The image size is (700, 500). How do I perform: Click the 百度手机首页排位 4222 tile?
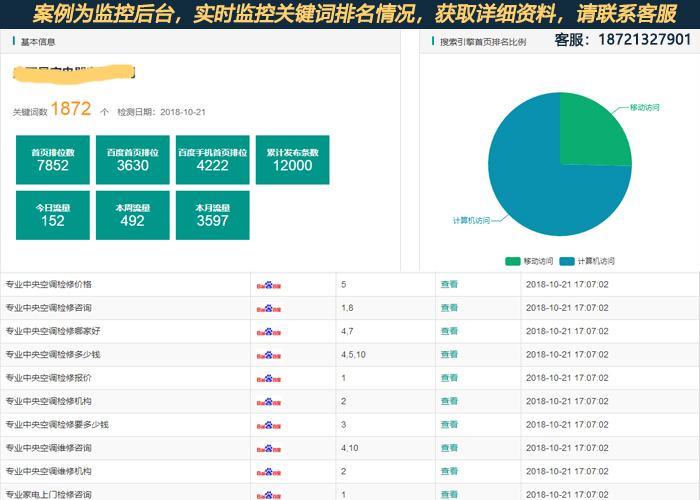click(x=212, y=160)
